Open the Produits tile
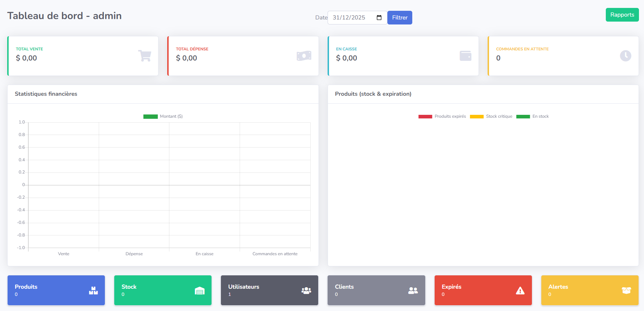The height and width of the screenshot is (311, 644). (x=56, y=290)
